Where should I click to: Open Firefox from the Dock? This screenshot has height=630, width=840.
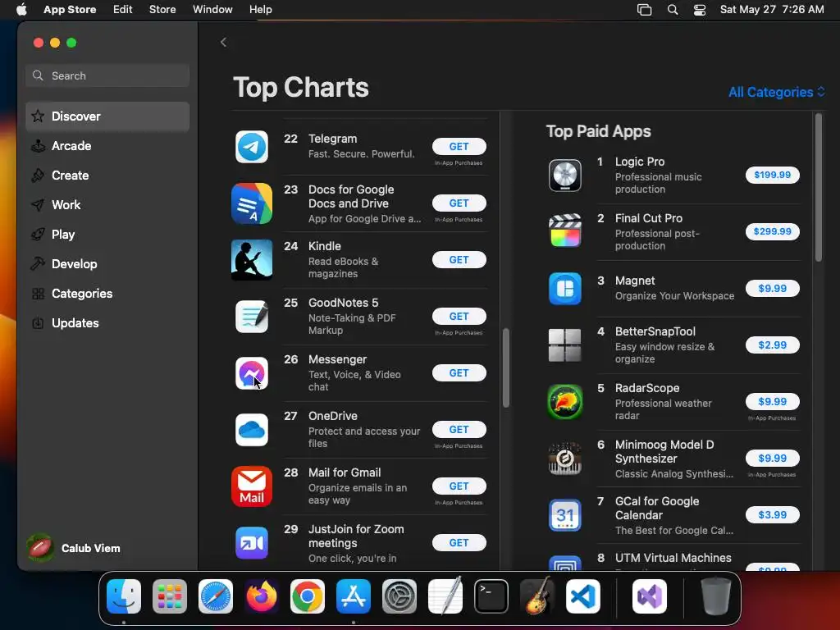click(x=262, y=596)
